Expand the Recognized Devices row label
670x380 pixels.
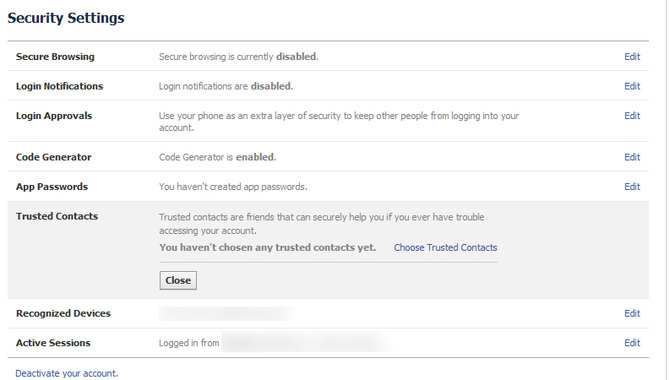coord(63,314)
